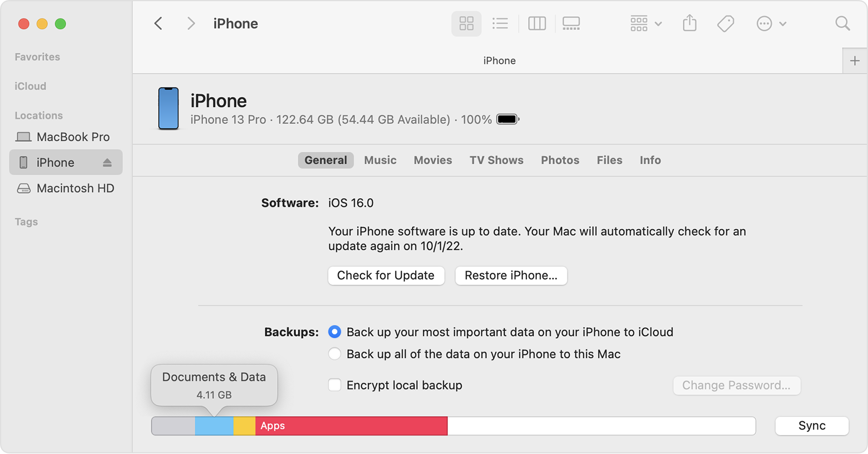Click Check for Update button
Screen dimensions: 868x454
[386, 275]
